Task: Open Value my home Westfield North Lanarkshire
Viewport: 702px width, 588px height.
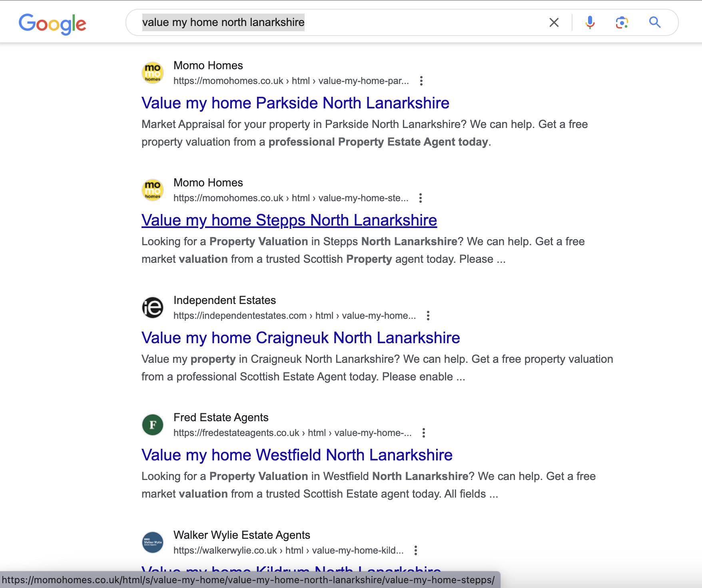Action: 297,455
